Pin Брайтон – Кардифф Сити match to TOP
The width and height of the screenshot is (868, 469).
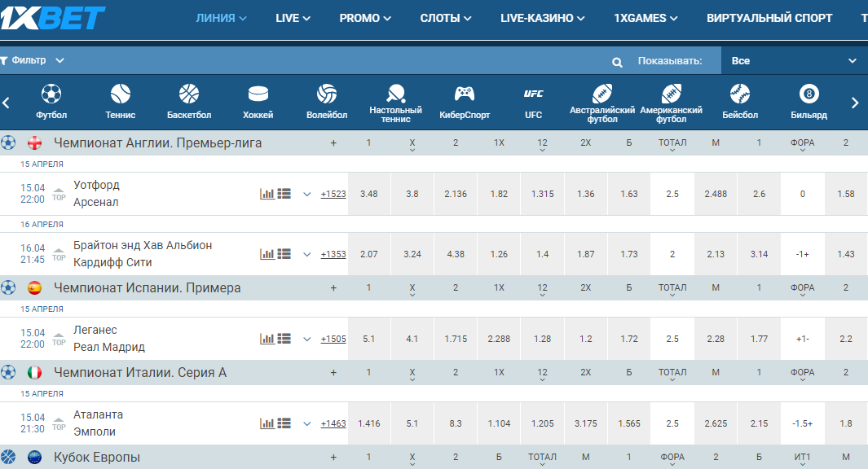[x=59, y=254]
